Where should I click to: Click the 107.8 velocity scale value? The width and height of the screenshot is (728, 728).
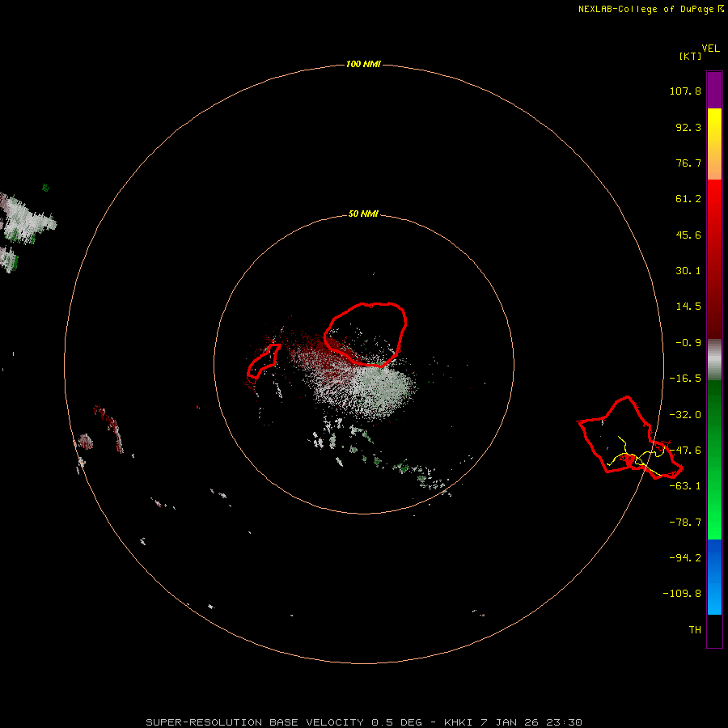click(x=685, y=91)
